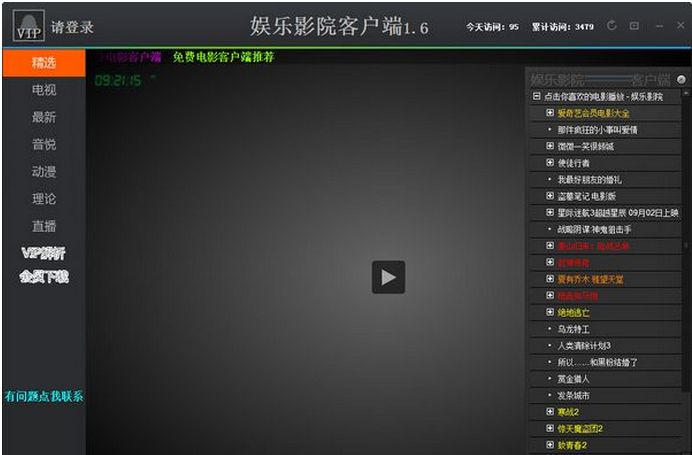
Task: Click the refresh icon in title bar
Action: (x=611, y=26)
